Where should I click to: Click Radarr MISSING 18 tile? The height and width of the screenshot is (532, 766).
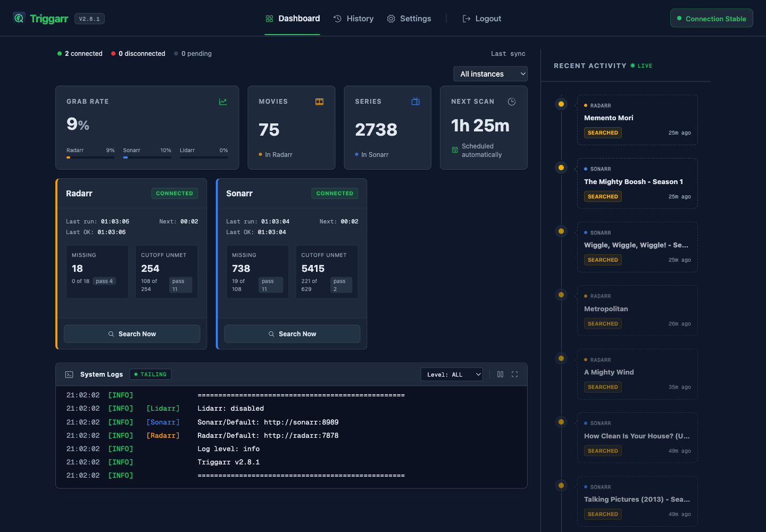pos(97,272)
